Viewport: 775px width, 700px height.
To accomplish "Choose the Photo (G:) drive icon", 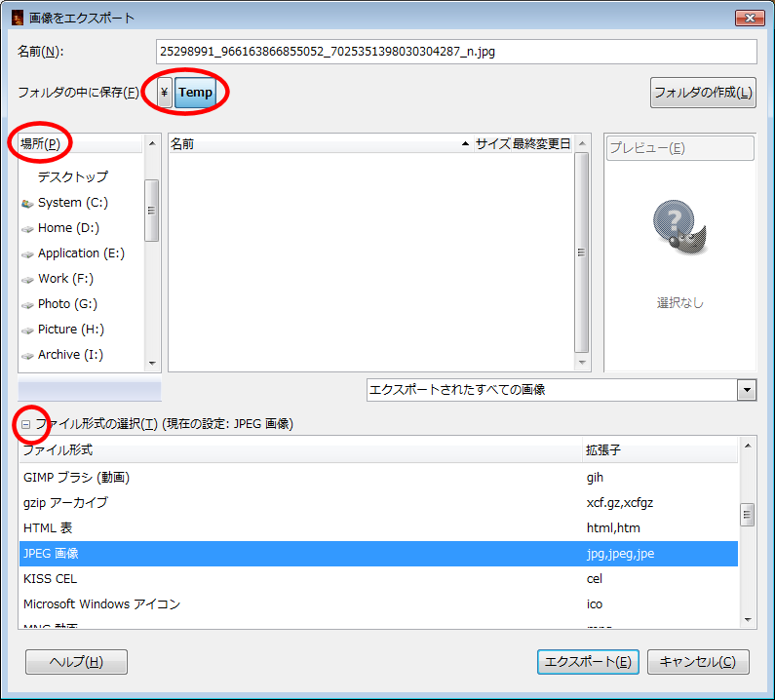I will [27, 304].
